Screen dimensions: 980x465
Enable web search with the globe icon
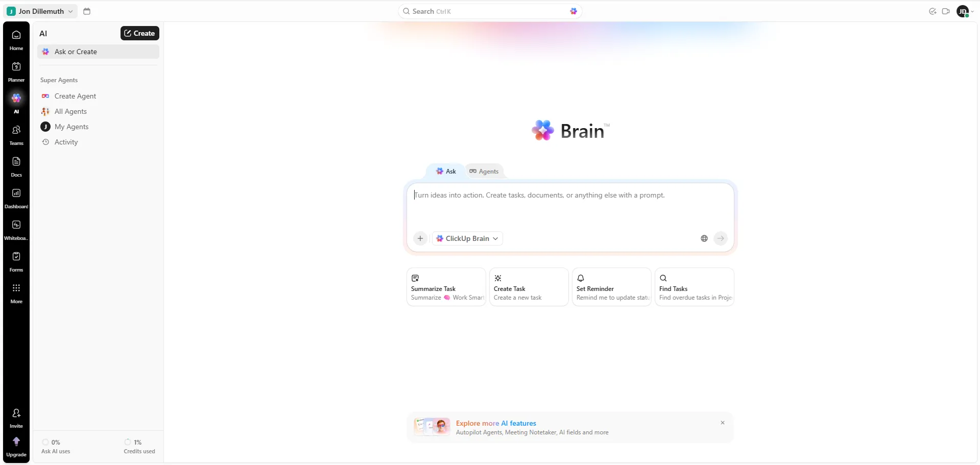tap(704, 238)
